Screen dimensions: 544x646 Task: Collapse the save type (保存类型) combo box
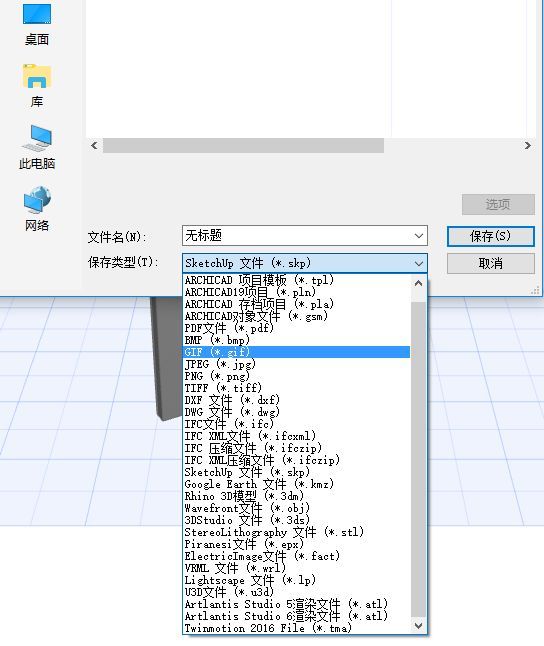[419, 263]
